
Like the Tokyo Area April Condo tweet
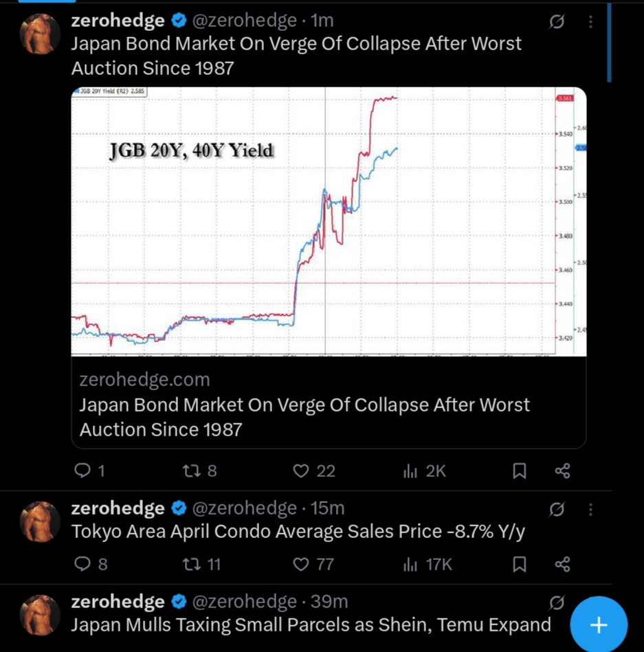click(x=301, y=564)
